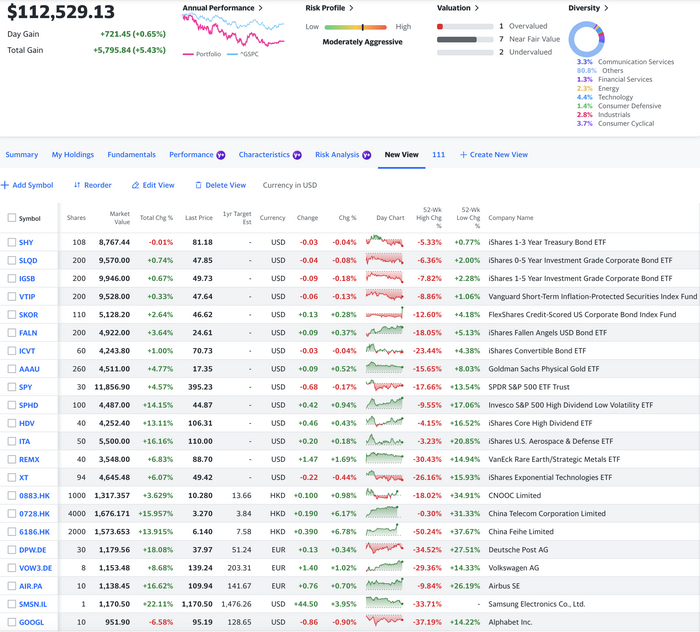Click the Consumer Cyclical 3.7% legend entry
The height and width of the screenshot is (632, 700).
pyautogui.click(x=615, y=123)
